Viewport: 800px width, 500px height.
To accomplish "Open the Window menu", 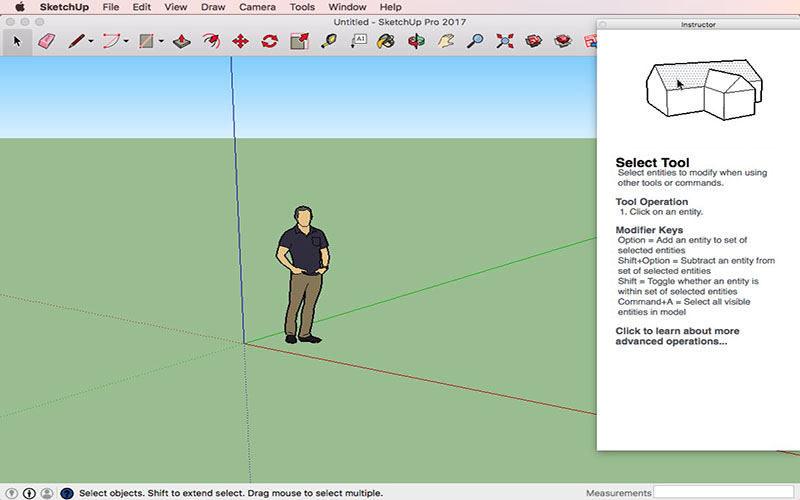I will 347,7.
